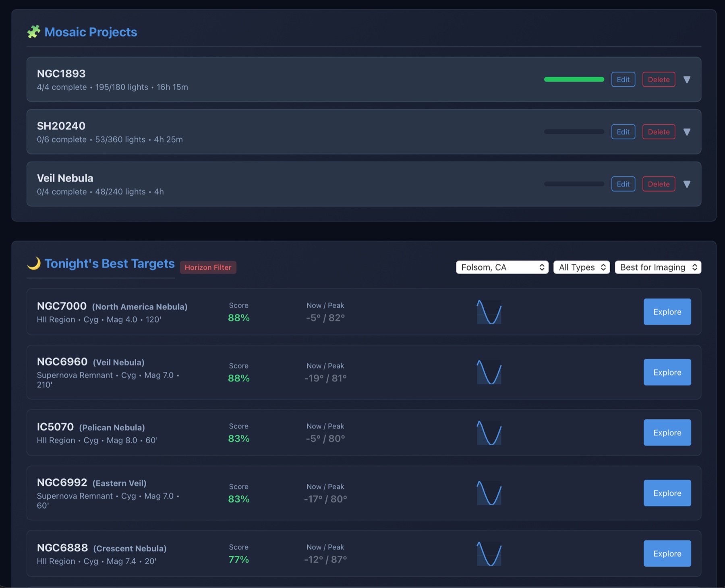Click the '(Pelican Nebula)' common name label

tap(112, 427)
